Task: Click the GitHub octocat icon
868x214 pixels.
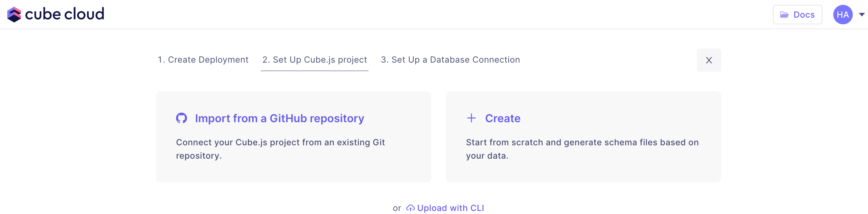Action: 181,118
